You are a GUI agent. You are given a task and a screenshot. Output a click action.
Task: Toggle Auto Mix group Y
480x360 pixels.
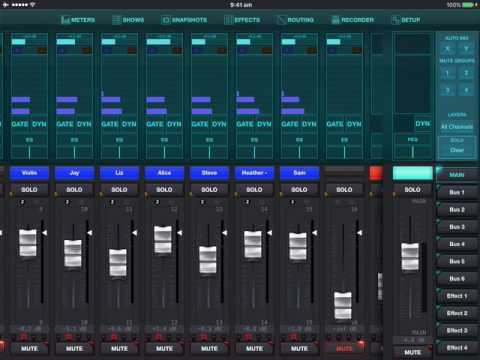[x=466, y=49]
